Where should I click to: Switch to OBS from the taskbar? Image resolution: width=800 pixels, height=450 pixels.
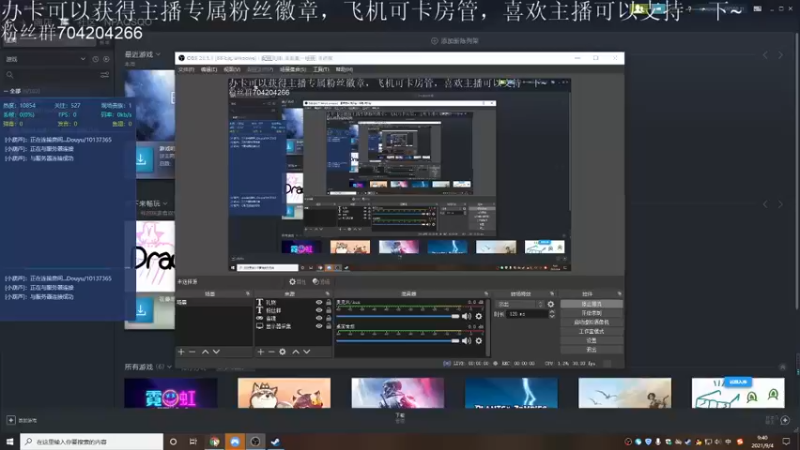point(256,442)
